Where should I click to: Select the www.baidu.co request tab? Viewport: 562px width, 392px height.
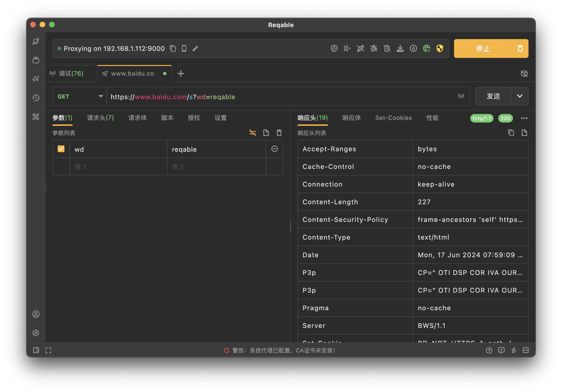pos(134,73)
